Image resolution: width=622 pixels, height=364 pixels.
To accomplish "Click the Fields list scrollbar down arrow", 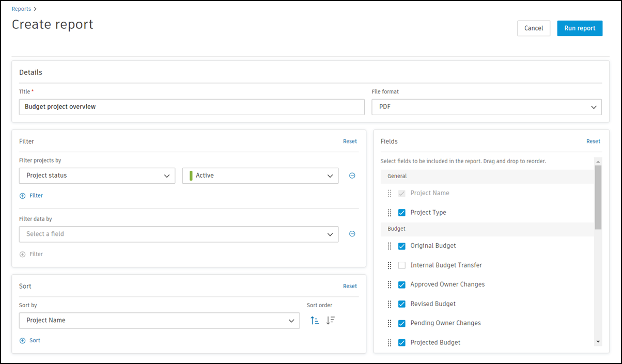I will click(598, 342).
